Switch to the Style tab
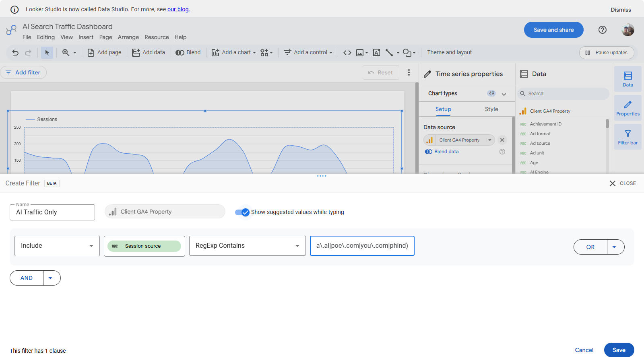 tap(491, 109)
